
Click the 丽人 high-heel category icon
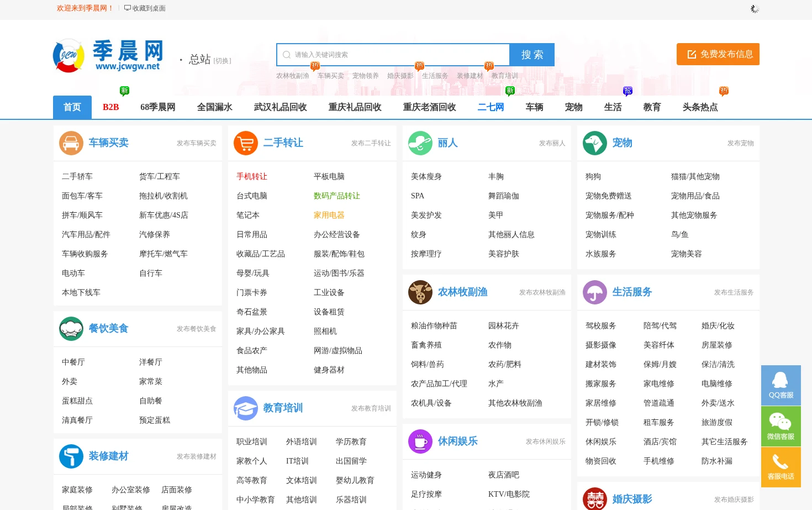coord(420,143)
